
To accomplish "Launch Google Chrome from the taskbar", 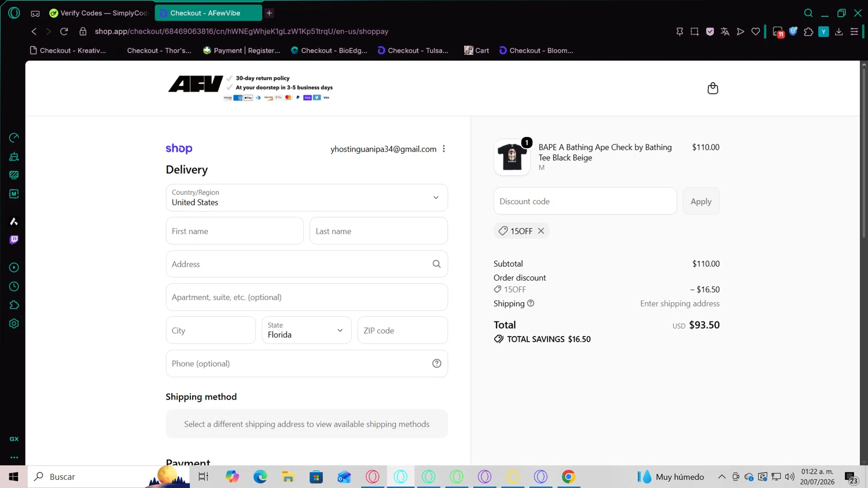I will click(568, 476).
